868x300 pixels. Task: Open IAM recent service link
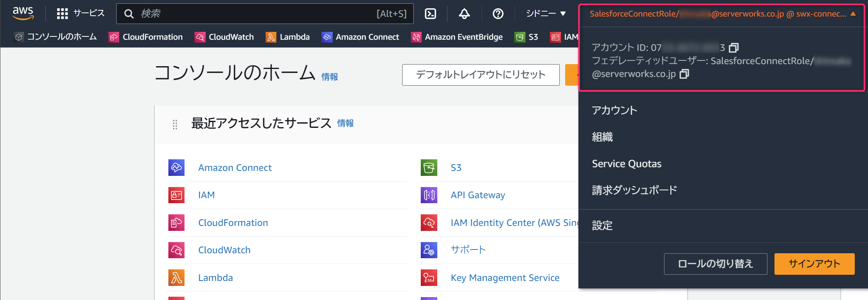pos(206,195)
